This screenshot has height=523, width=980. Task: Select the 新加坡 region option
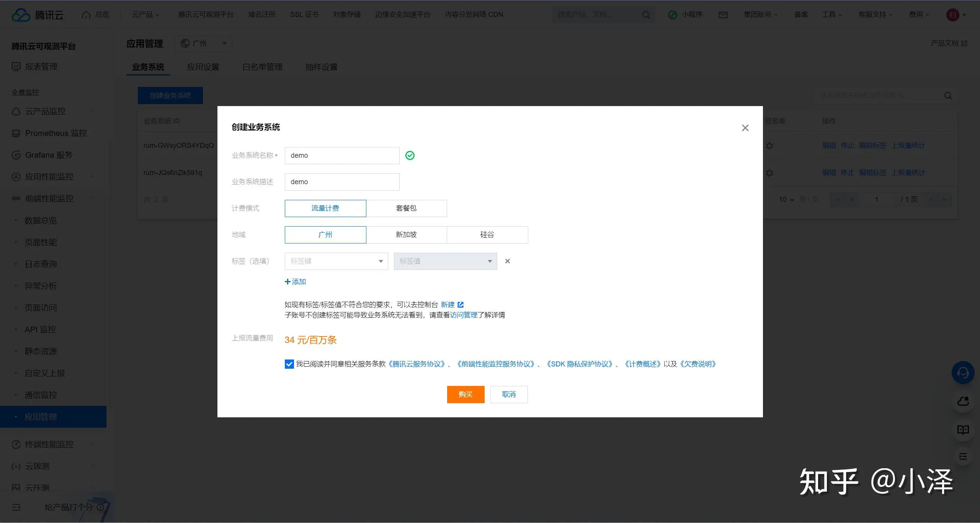point(406,235)
